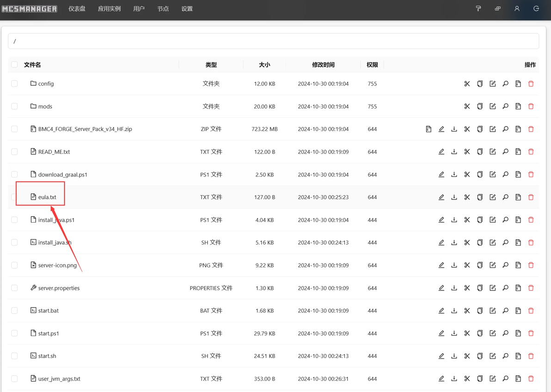Click the 修改时间 column header
Image resolution: width=551 pixels, height=392 pixels.
[x=323, y=65]
